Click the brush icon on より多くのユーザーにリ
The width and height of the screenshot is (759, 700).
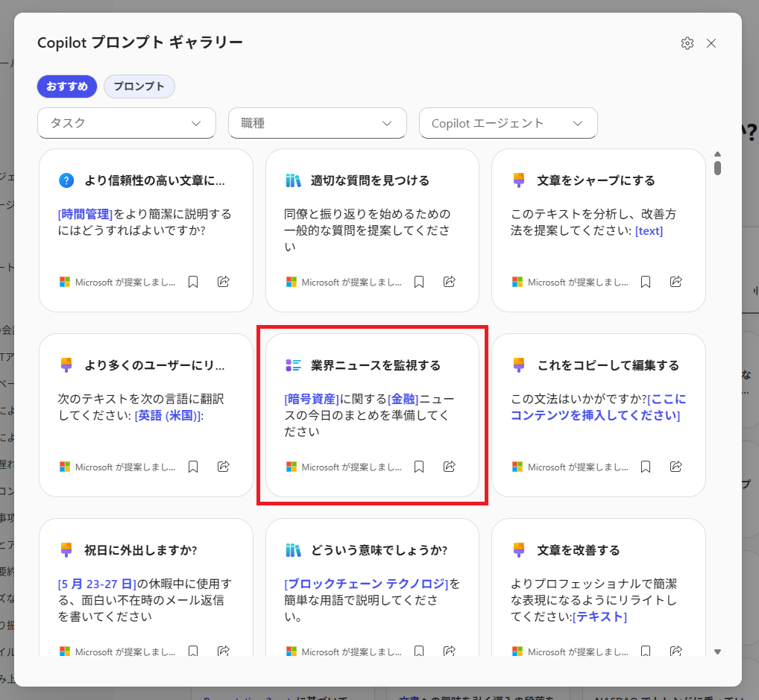pyautogui.click(x=66, y=365)
